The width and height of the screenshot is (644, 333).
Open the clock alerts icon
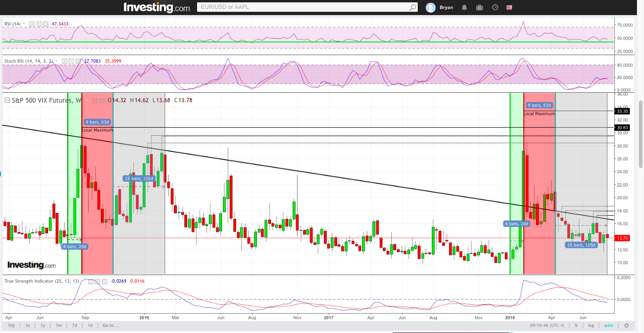[x=495, y=8]
